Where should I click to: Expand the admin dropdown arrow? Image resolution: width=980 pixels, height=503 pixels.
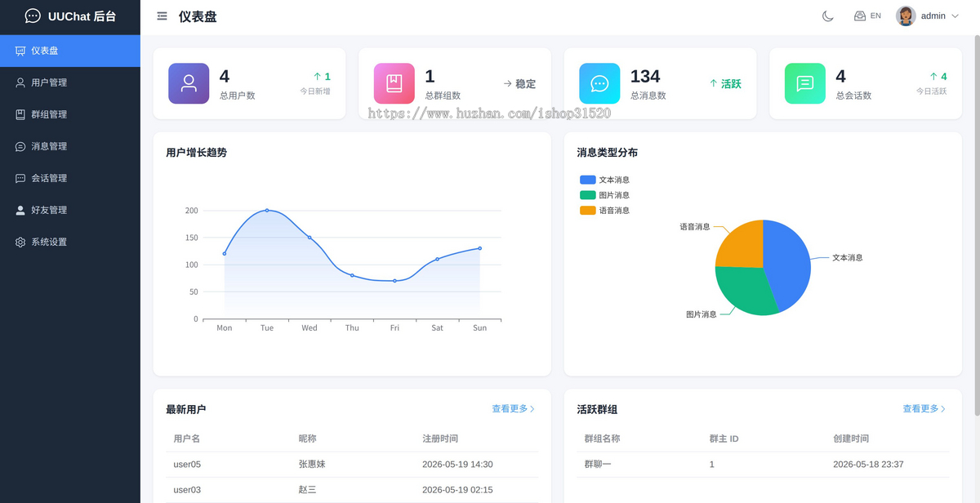pyautogui.click(x=955, y=16)
